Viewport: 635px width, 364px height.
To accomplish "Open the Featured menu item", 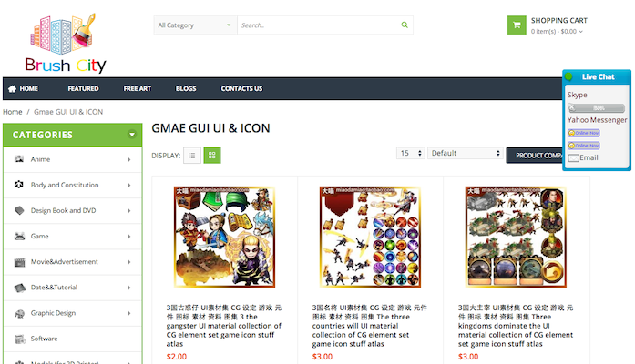I will (83, 88).
